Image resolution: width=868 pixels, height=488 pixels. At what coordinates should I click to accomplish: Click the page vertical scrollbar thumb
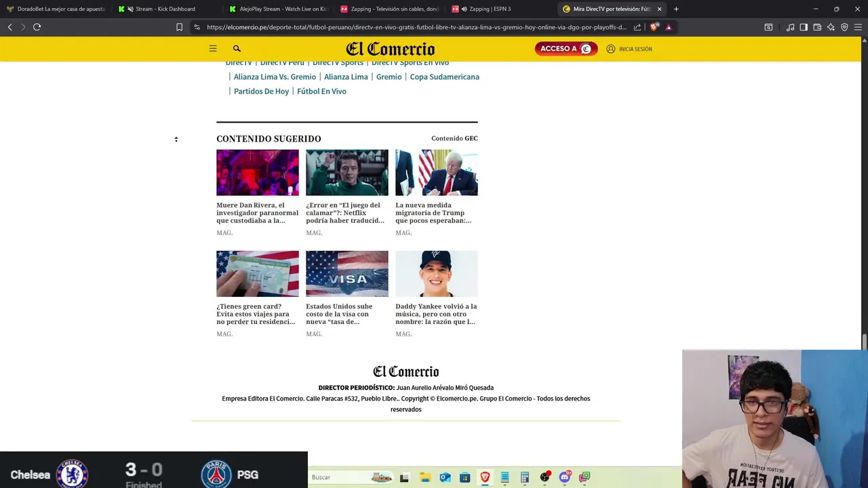pos(864,341)
